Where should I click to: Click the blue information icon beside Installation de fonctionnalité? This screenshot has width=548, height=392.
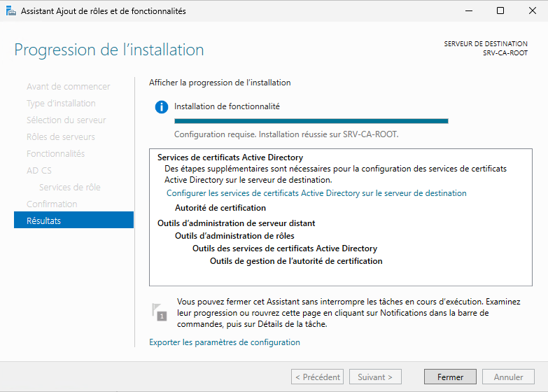(x=162, y=106)
